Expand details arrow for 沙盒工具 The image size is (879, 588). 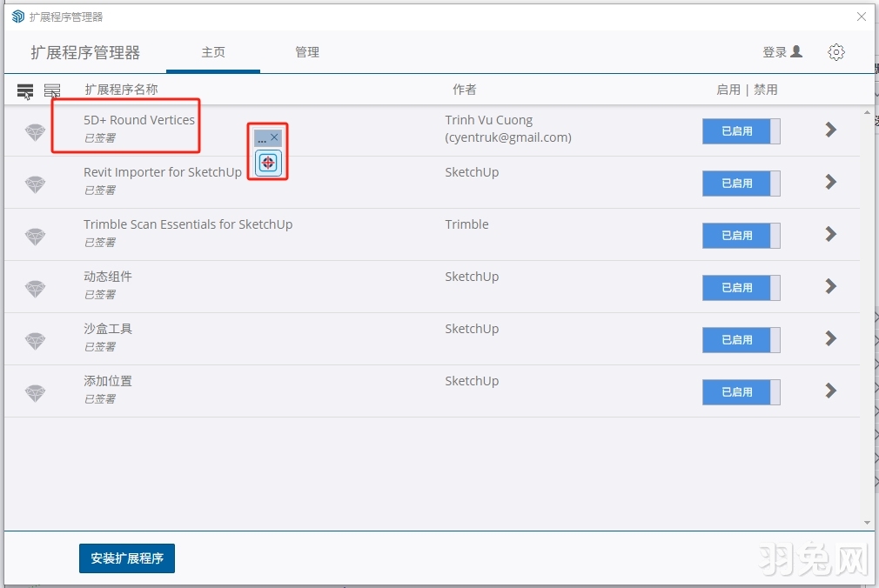[830, 338]
